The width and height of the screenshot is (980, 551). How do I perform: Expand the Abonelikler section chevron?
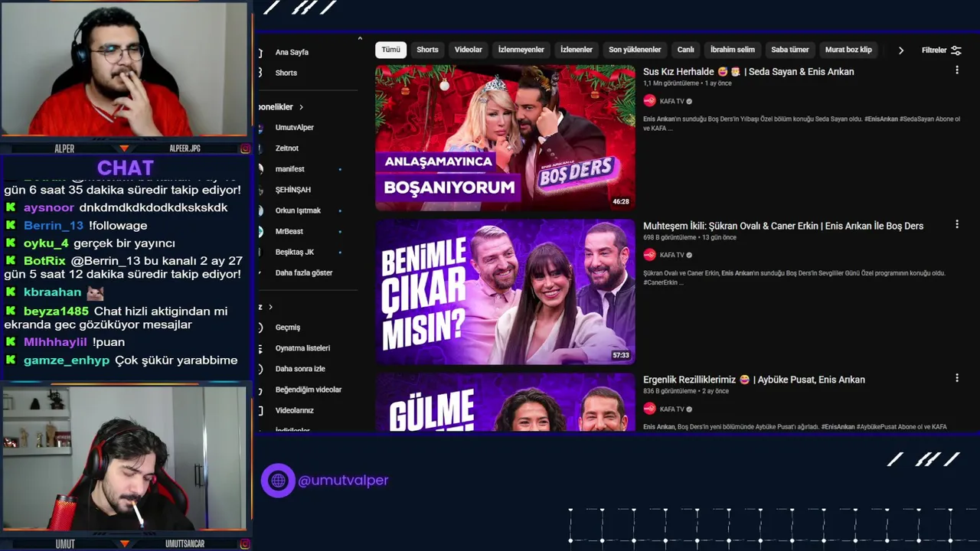point(301,107)
